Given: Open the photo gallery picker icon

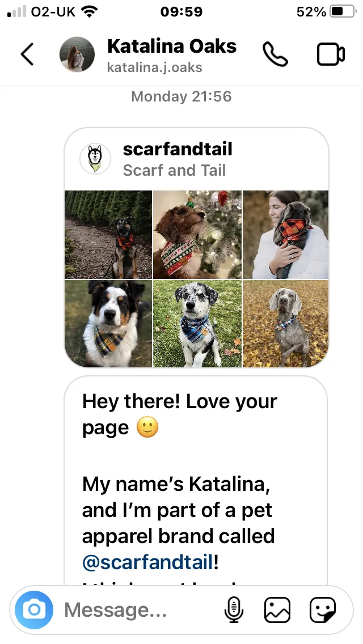Looking at the screenshot, I should pyautogui.click(x=277, y=610).
